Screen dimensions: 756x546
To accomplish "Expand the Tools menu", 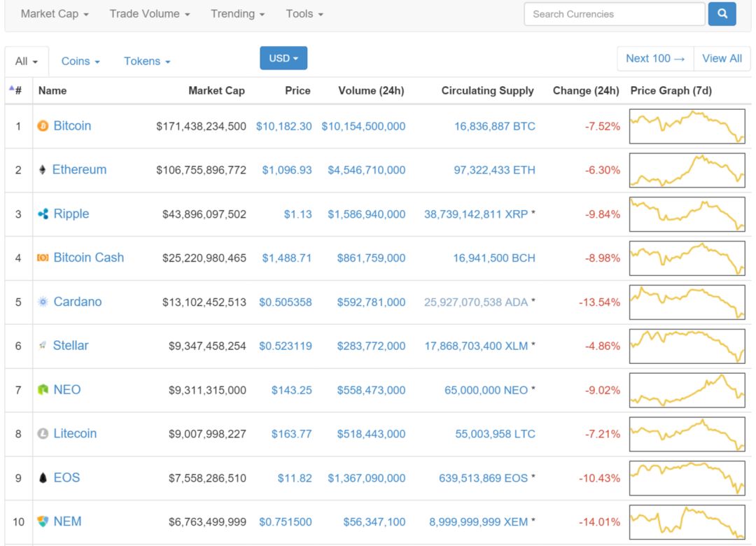I will (x=304, y=14).
